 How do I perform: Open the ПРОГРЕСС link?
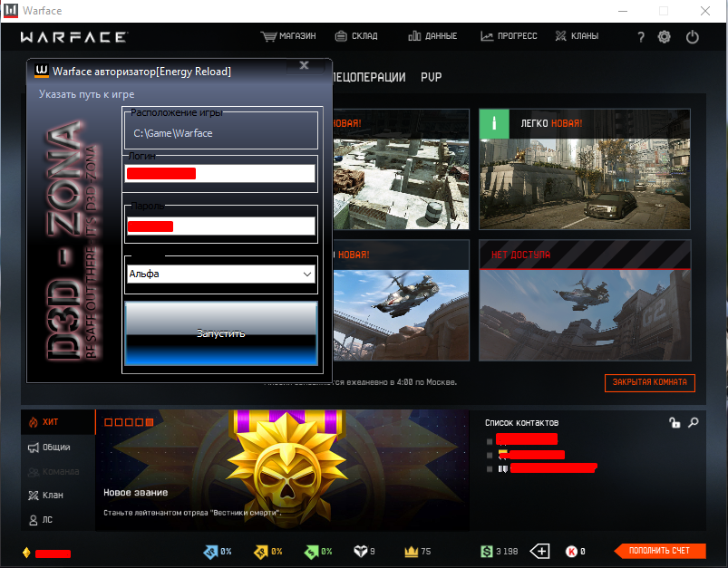click(x=517, y=36)
